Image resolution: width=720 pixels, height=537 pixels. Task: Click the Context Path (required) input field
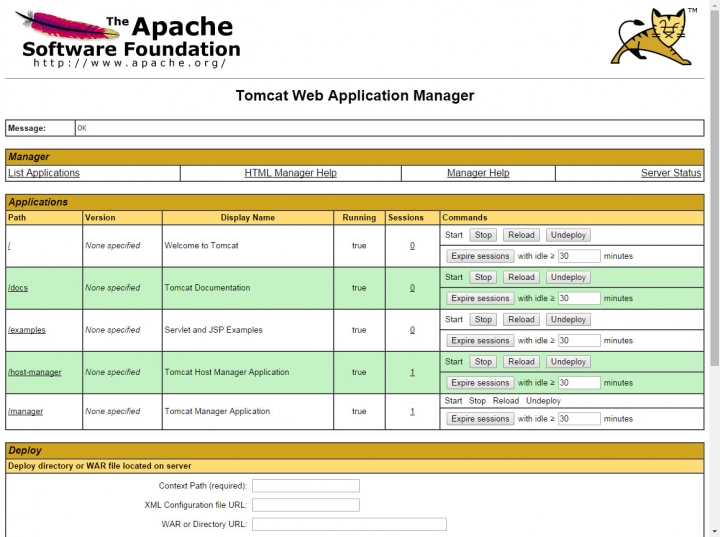coord(306,486)
